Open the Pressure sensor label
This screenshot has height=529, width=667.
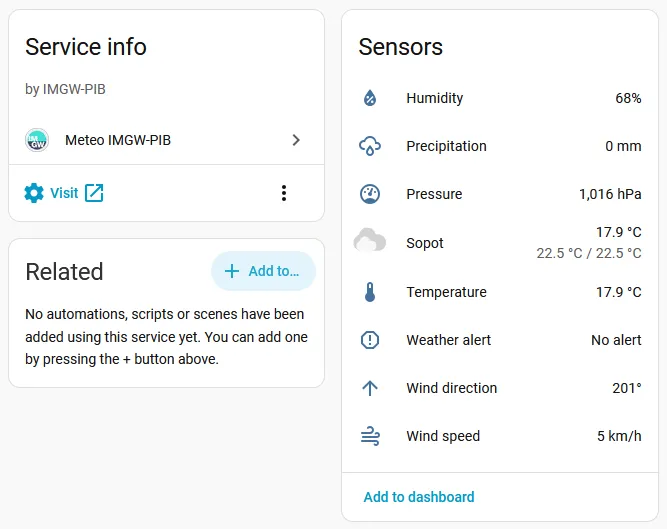click(434, 194)
